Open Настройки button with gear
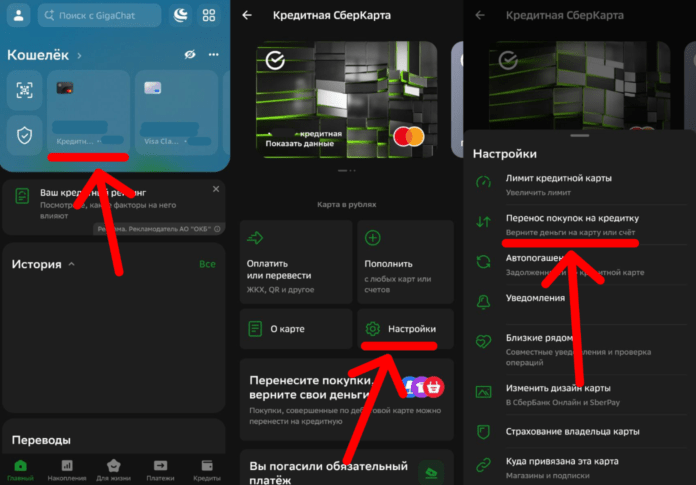Image resolution: width=696 pixels, height=485 pixels. click(405, 329)
